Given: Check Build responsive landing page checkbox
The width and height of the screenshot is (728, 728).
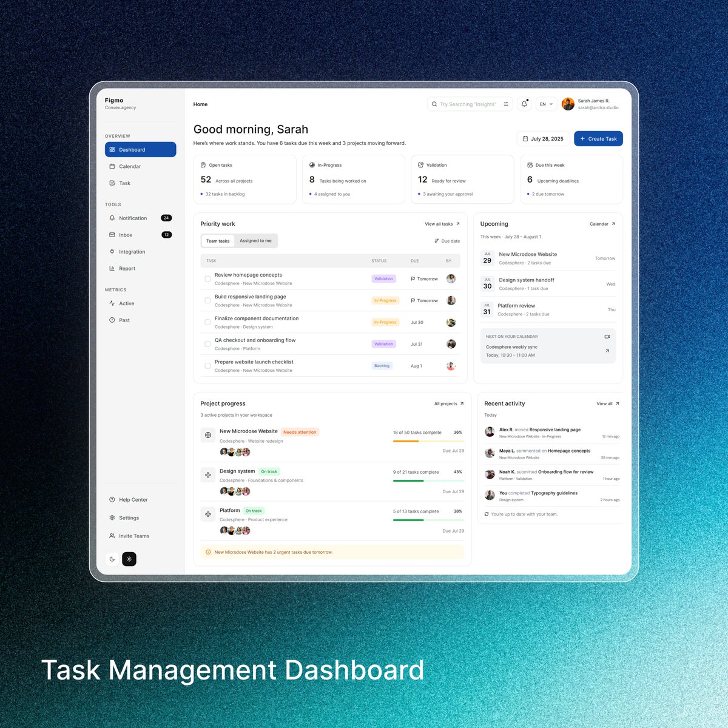Looking at the screenshot, I should click(207, 300).
